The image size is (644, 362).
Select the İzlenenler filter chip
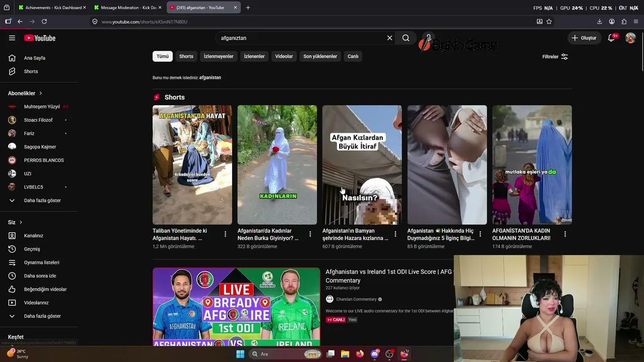tap(254, 56)
